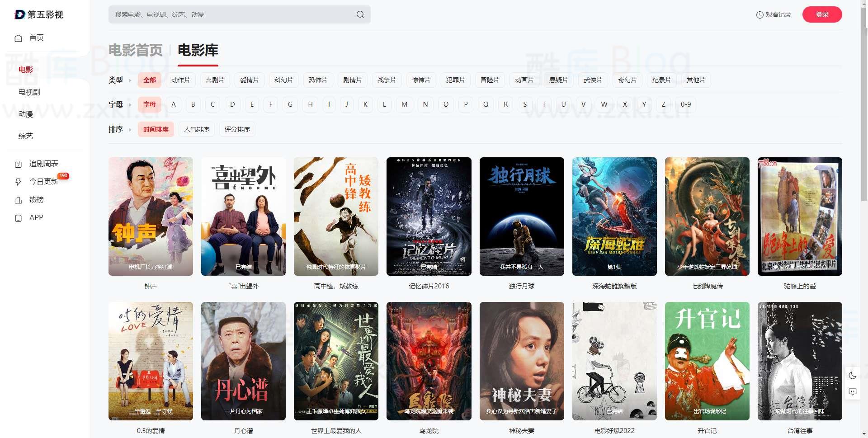Filter by 喜剧片 genre

215,80
